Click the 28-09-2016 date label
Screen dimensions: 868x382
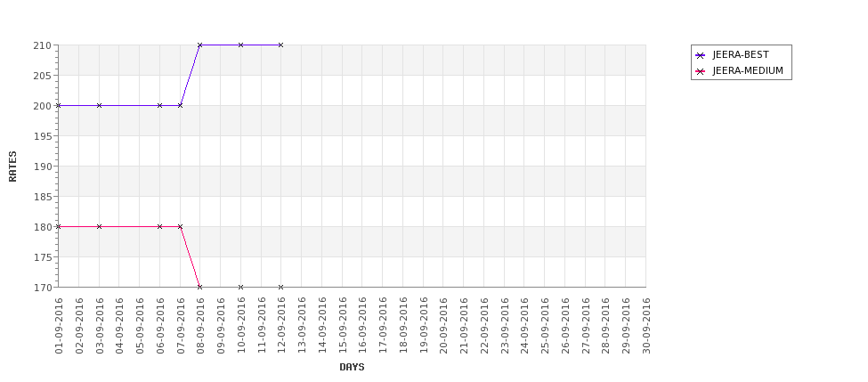[x=605, y=326]
